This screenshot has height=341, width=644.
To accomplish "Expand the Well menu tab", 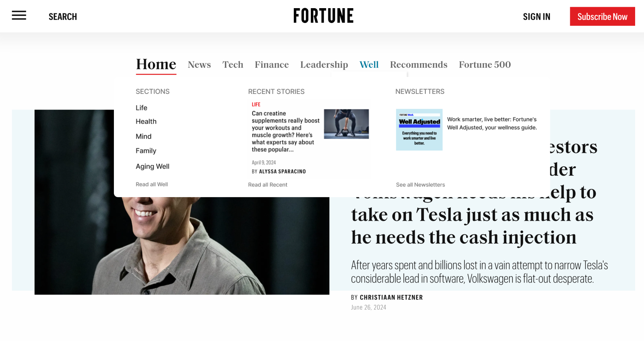I will 369,65.
